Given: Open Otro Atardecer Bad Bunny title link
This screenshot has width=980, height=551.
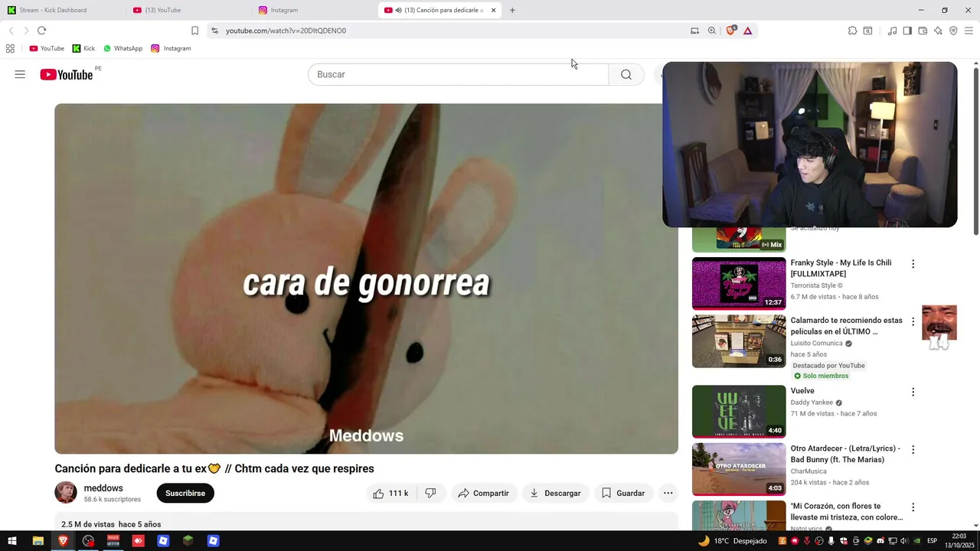Looking at the screenshot, I should tap(845, 454).
